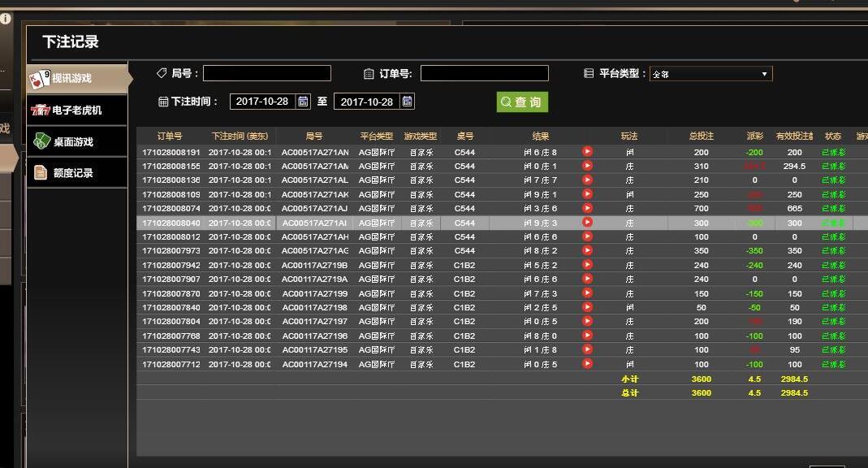Click valid bet 294.5 value
868x468 pixels.
(x=794, y=166)
